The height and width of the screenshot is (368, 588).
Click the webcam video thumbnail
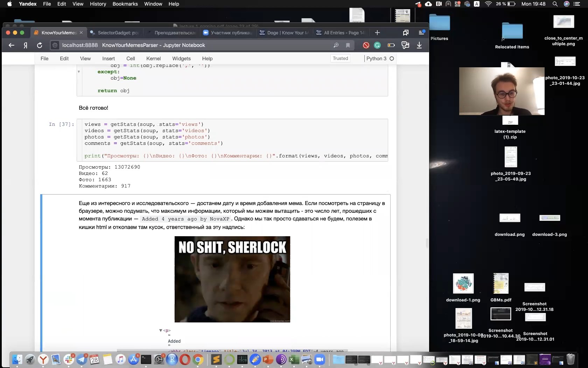[502, 91]
